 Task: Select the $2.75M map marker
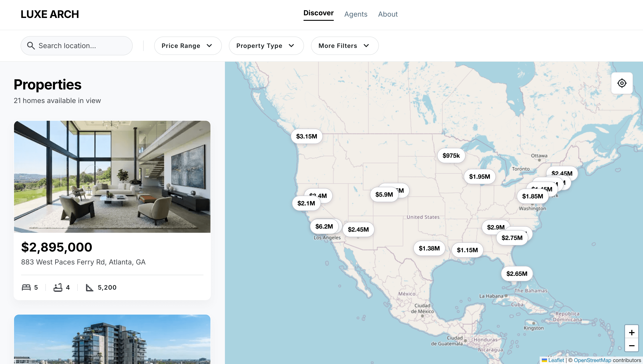pyautogui.click(x=512, y=238)
